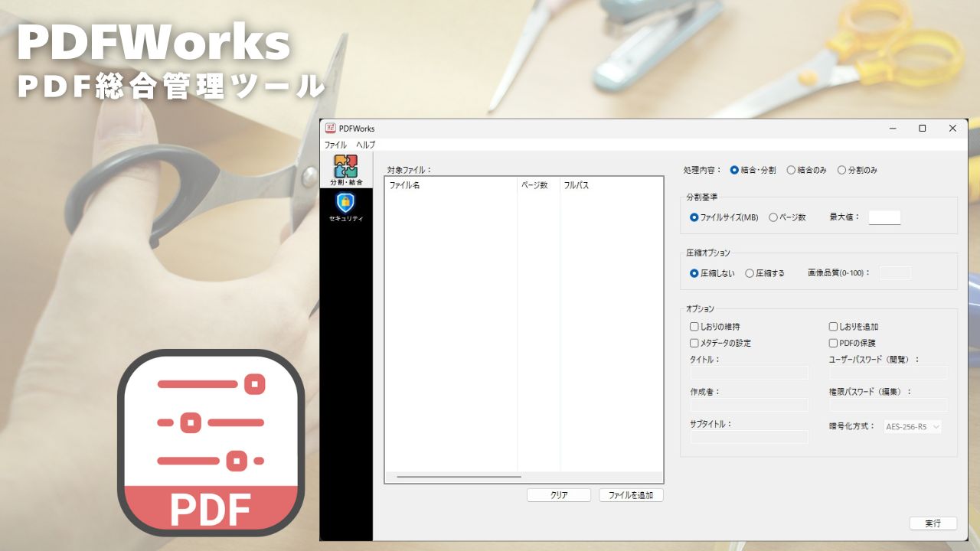The image size is (980, 551).
Task: Click the 実行 button
Action: click(x=933, y=523)
